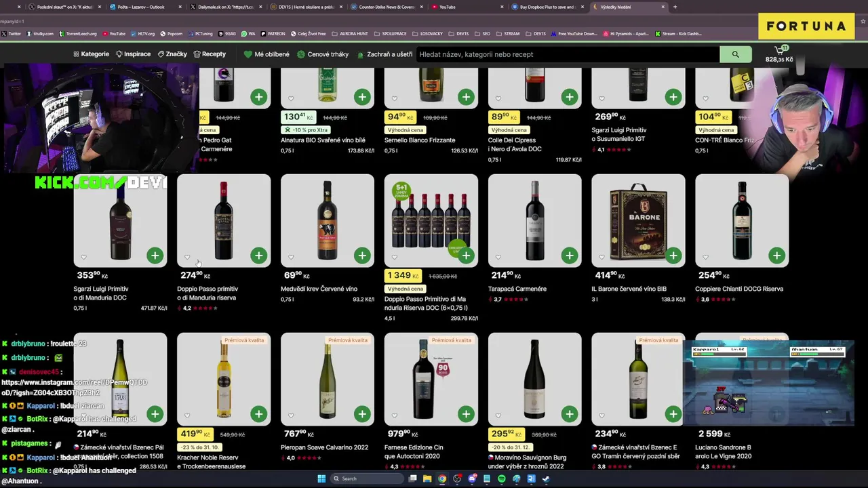
Task: Favorite Pieropan Soave Calvarino with heart
Action: 291,415
